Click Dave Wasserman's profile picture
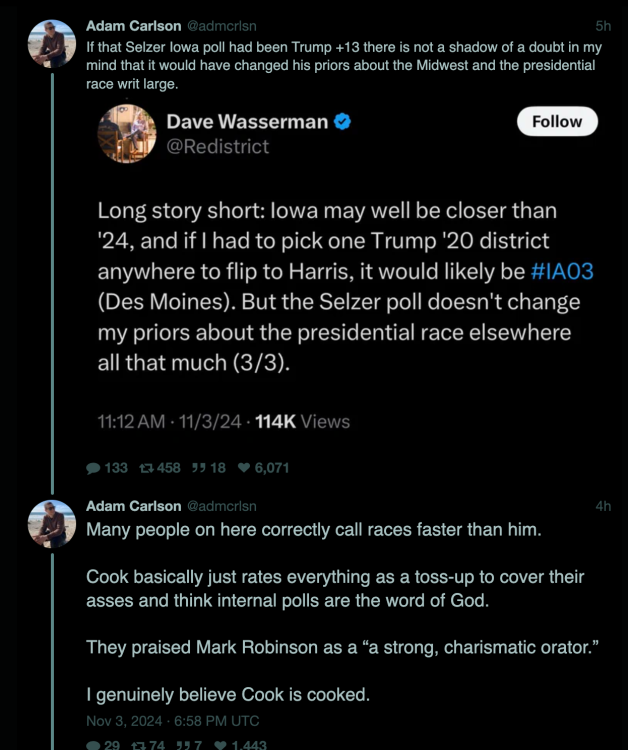The width and height of the screenshot is (628, 750). tap(127, 134)
